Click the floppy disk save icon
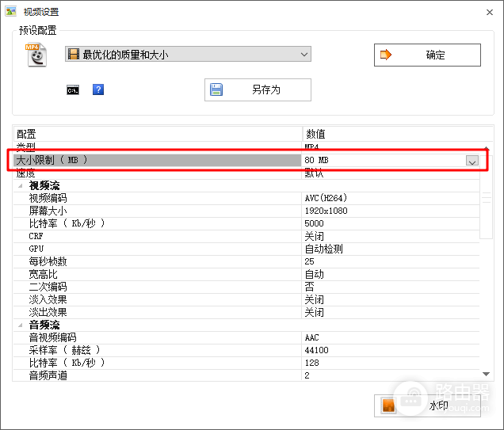 point(216,89)
